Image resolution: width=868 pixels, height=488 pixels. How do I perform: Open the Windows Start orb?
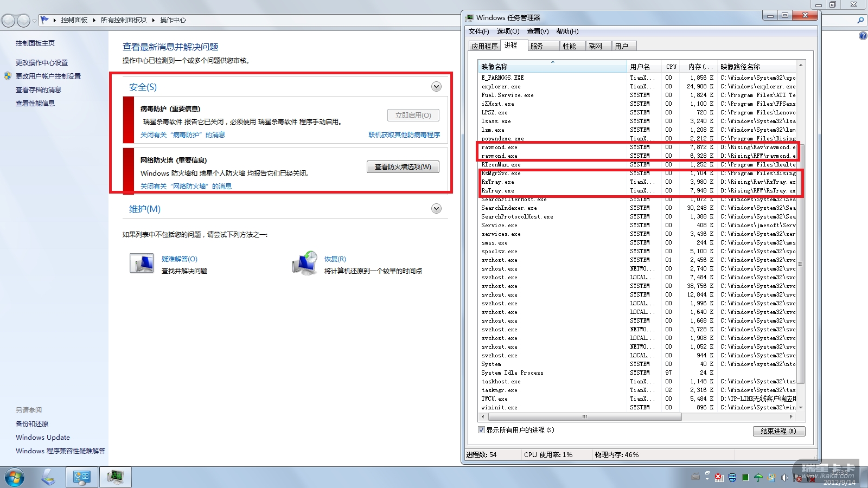coord(15,478)
